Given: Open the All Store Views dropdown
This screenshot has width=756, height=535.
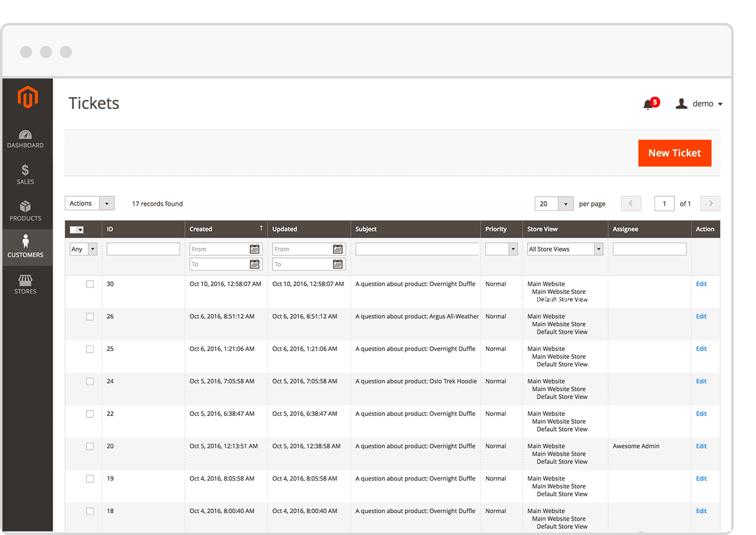Looking at the screenshot, I should [565, 249].
